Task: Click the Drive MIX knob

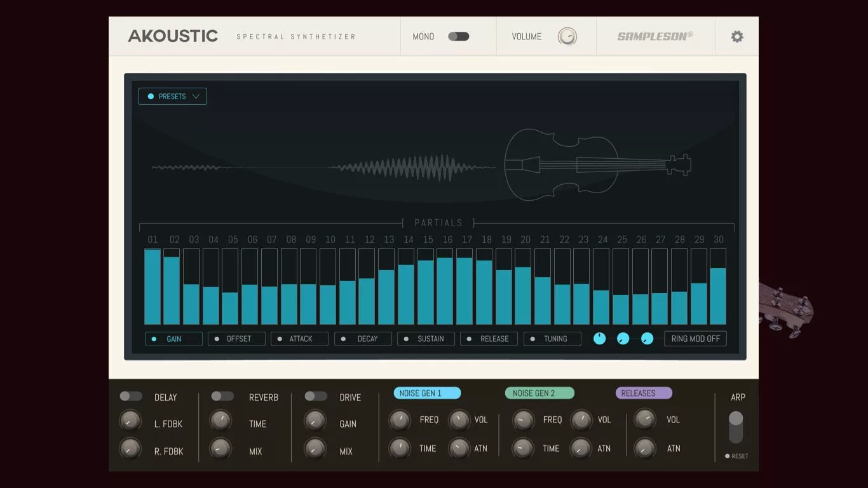Action: pyautogui.click(x=315, y=449)
